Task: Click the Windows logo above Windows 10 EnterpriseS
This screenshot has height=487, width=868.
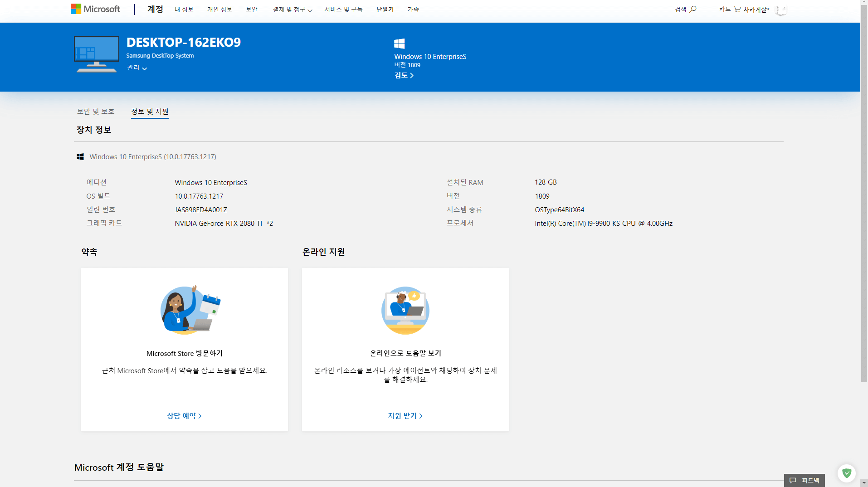Action: pos(399,44)
